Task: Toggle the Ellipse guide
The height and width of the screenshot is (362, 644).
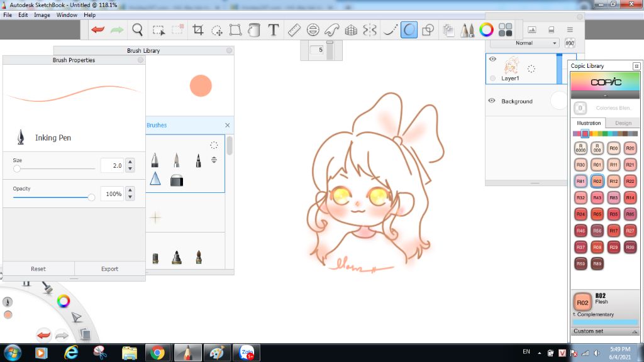Action: [313, 30]
